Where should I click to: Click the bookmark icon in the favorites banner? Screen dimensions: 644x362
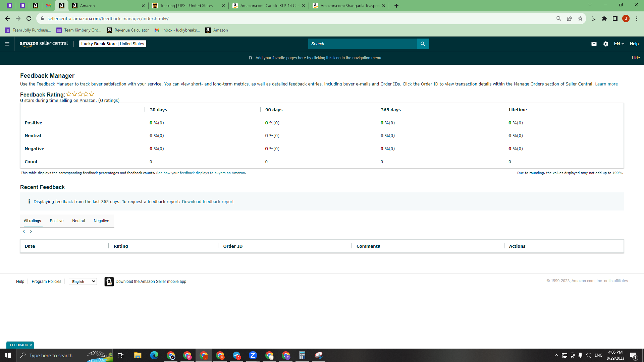pos(250,58)
